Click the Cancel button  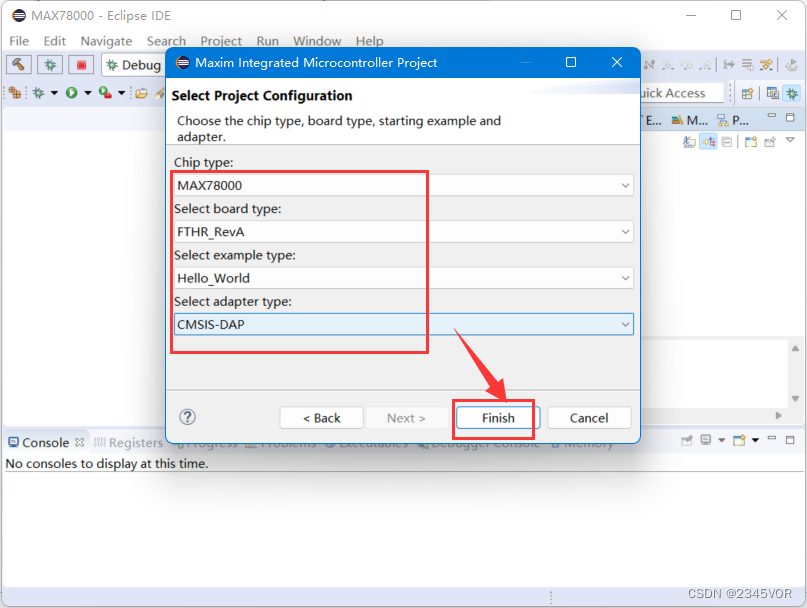(x=589, y=418)
